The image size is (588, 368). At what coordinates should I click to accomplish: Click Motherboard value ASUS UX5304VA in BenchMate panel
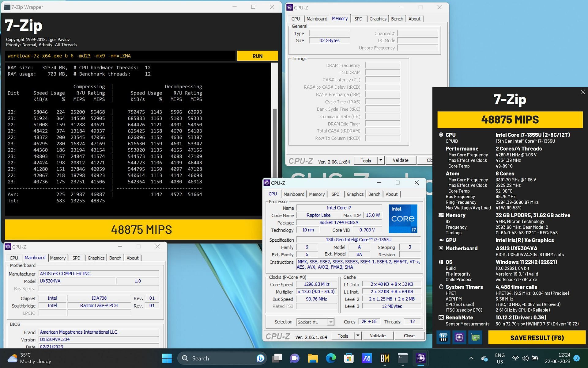pos(516,248)
